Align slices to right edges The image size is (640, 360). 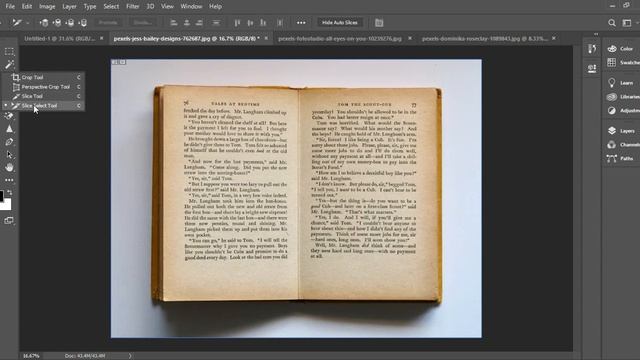(199, 22)
